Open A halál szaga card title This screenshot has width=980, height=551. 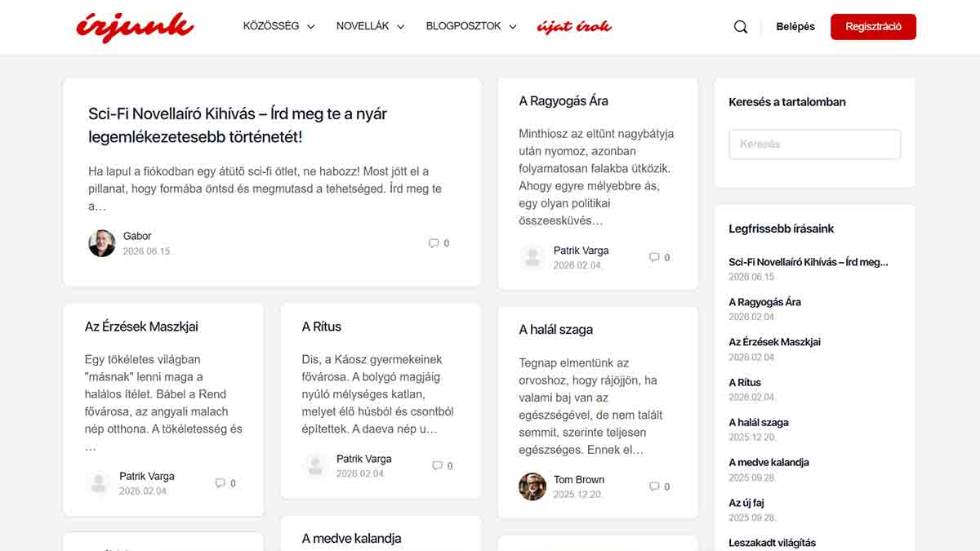[556, 330]
